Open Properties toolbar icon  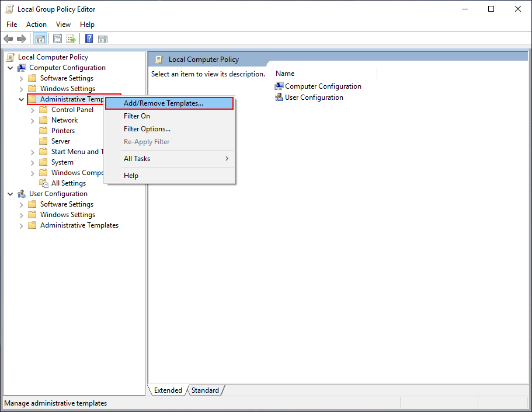tap(57, 39)
